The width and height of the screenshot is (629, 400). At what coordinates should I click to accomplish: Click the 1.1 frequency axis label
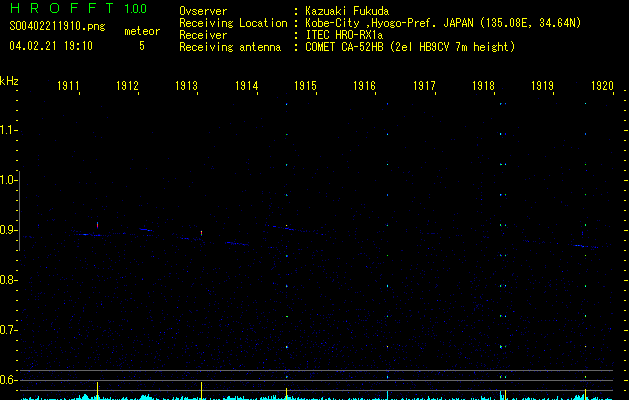pos(9,129)
